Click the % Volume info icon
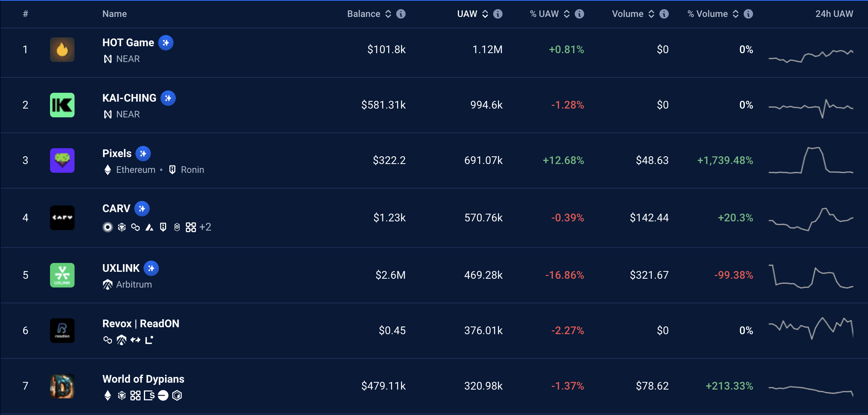The height and width of the screenshot is (415, 868). coord(748,14)
